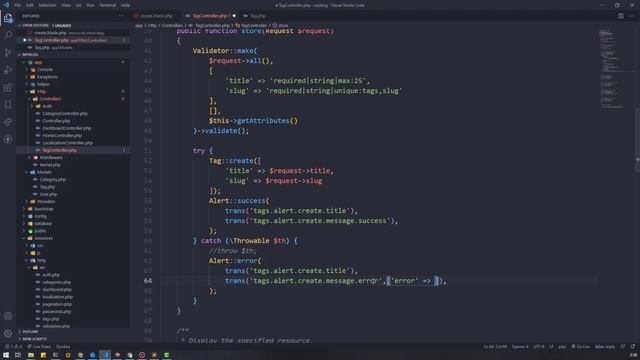The width and height of the screenshot is (640, 360).
Task: Open the Windows Start menu
Action: click(6, 355)
